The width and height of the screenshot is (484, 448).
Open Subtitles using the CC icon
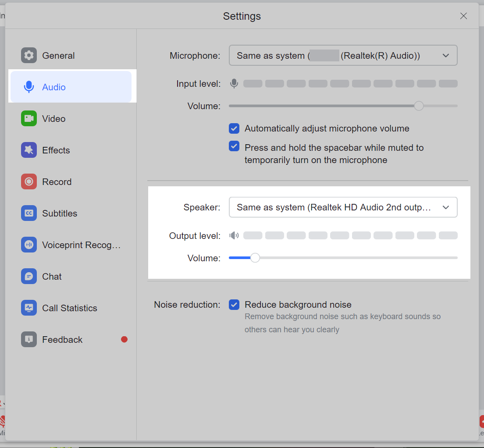tap(29, 213)
